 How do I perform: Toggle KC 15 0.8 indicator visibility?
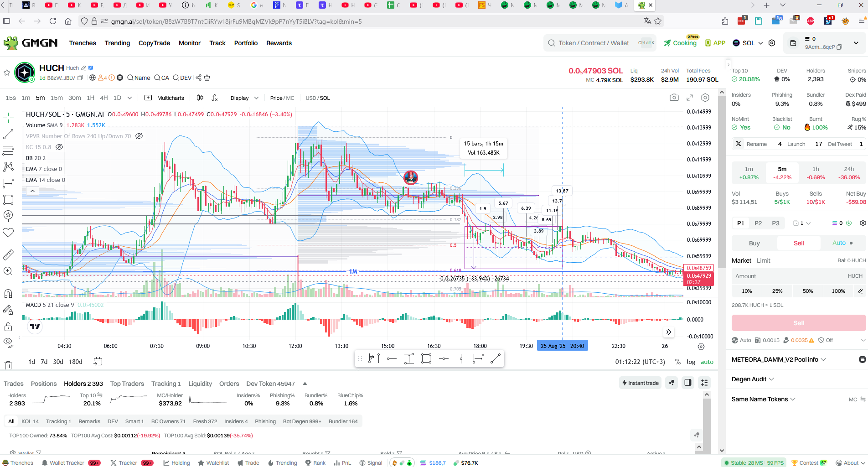(x=59, y=147)
